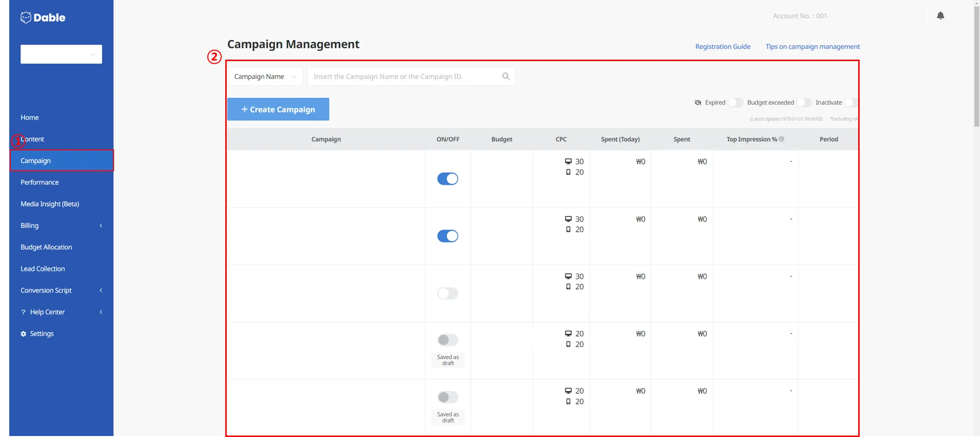
Task: Click the campaign name search input field
Action: pyautogui.click(x=403, y=77)
